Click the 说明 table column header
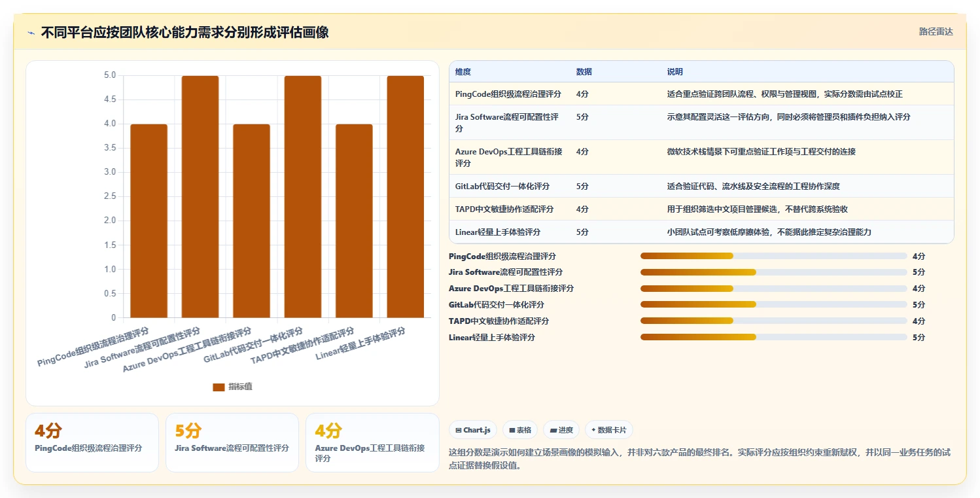The image size is (980, 498). click(675, 71)
